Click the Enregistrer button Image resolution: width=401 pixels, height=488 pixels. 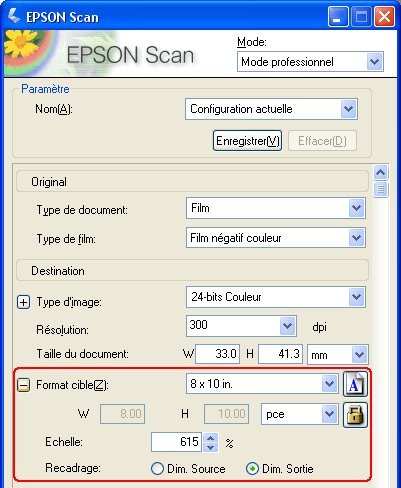[x=247, y=141]
